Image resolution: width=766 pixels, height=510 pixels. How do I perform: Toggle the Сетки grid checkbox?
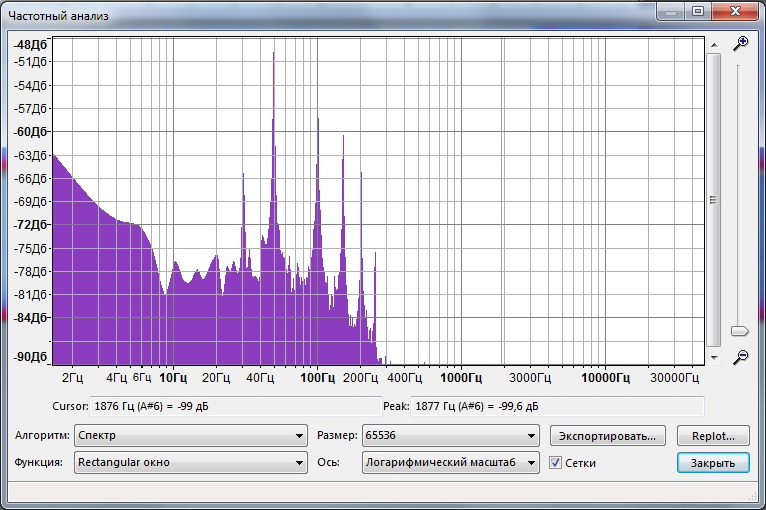[x=556, y=463]
